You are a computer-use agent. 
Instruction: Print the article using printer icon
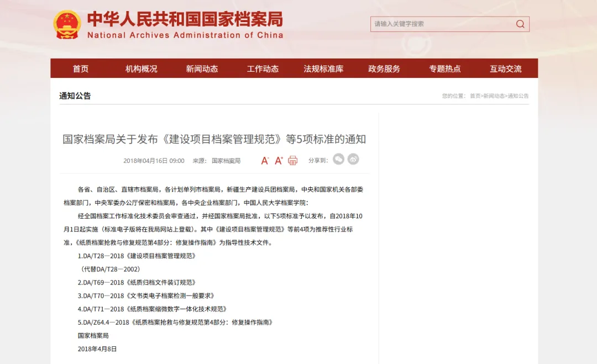point(292,161)
